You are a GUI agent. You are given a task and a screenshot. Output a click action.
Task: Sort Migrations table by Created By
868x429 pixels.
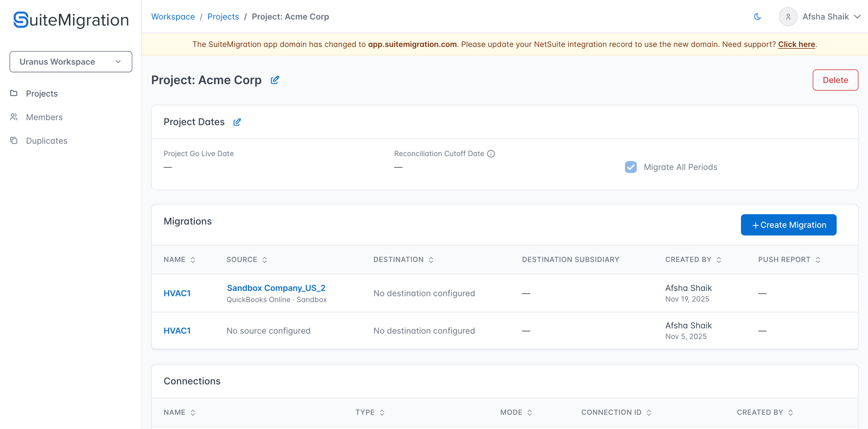(x=719, y=260)
